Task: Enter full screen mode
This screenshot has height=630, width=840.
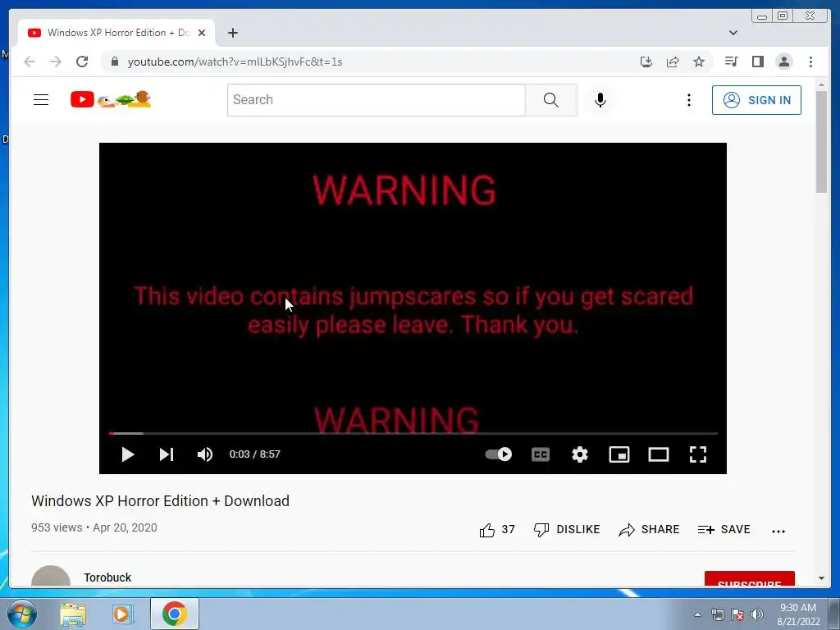Action: pyautogui.click(x=697, y=454)
